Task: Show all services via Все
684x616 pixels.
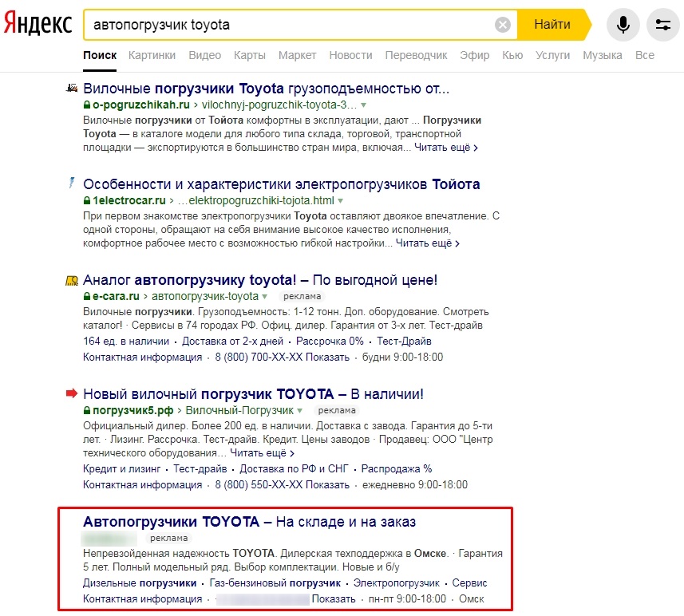Action: 645,55
